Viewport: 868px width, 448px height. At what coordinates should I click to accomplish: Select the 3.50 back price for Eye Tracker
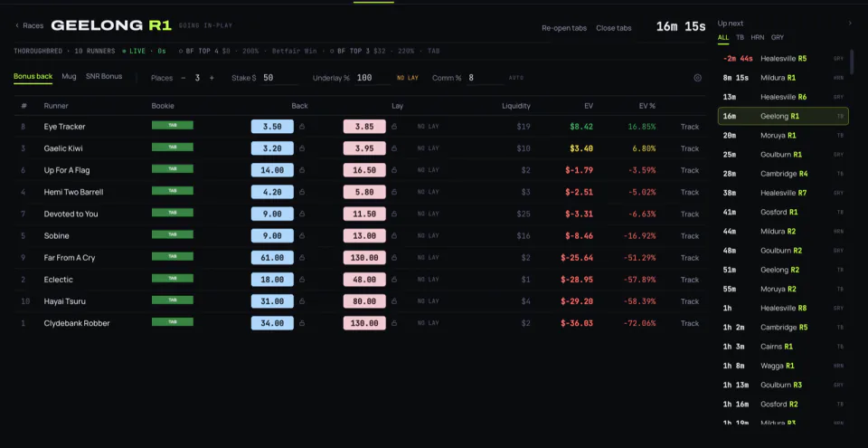272,127
